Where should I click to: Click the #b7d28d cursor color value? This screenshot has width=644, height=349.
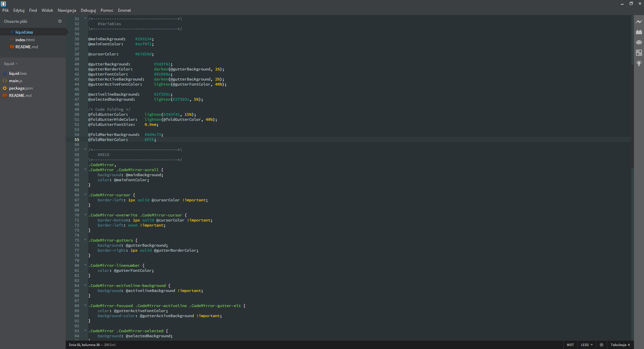tap(144, 54)
